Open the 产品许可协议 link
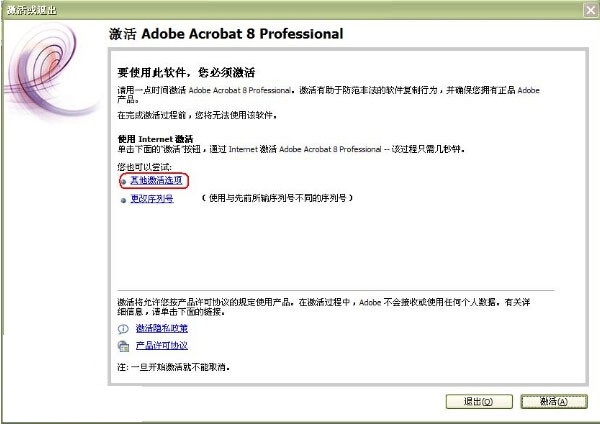 (161, 346)
